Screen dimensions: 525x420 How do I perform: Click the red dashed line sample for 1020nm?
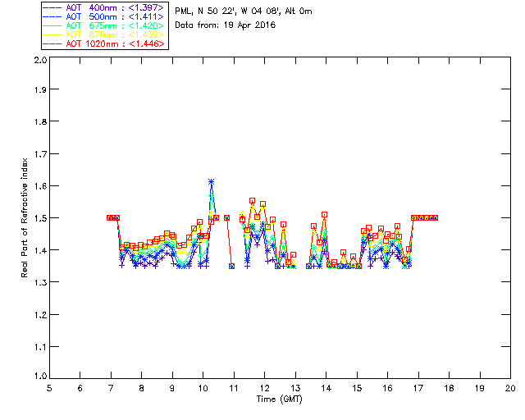tap(52, 43)
